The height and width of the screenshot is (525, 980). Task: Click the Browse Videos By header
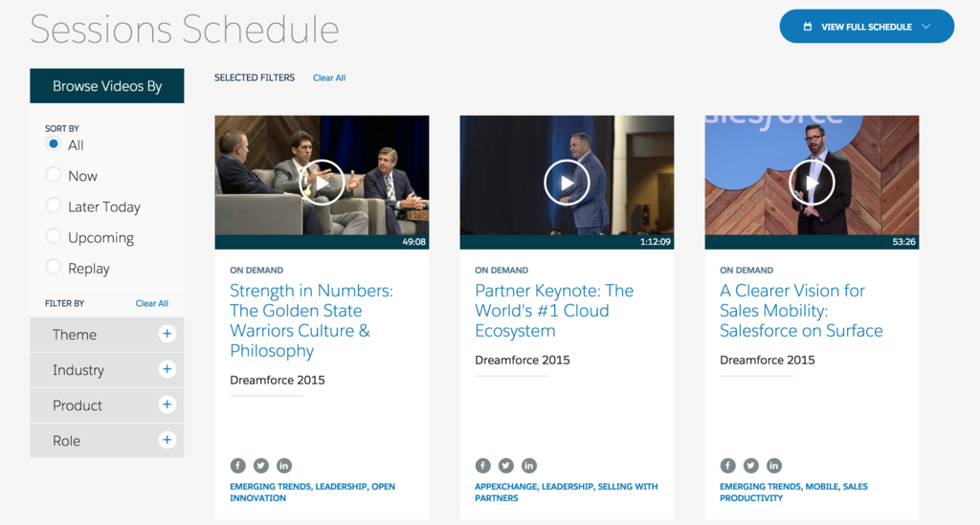(x=107, y=86)
